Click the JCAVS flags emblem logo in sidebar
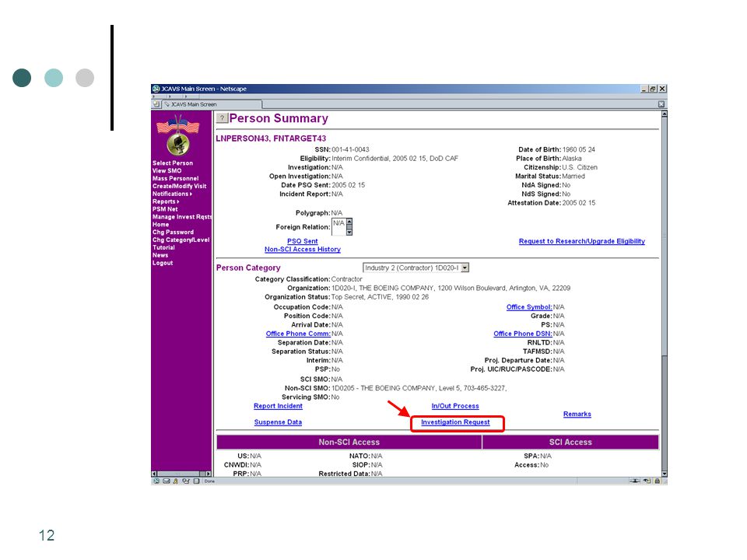This screenshot has height=560, width=747. [x=178, y=135]
